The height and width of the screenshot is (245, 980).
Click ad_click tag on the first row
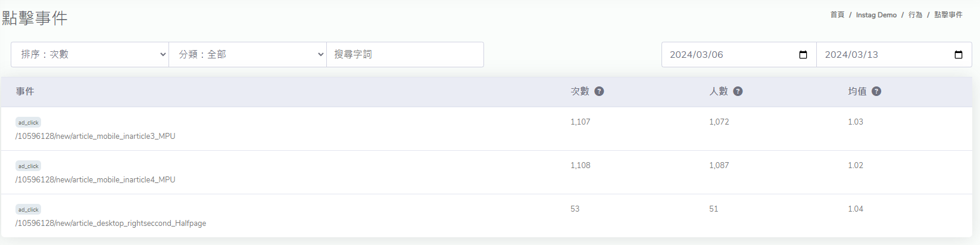pyautogui.click(x=28, y=123)
